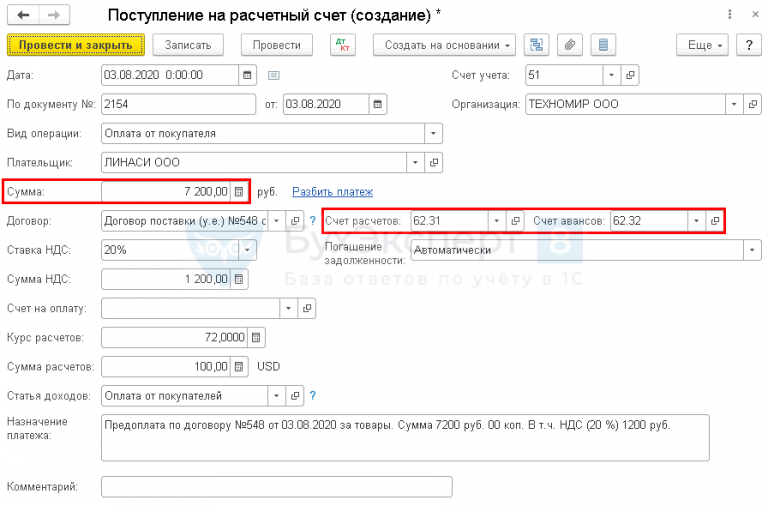Expand Счет расчетов dropdown arrow

point(497,221)
